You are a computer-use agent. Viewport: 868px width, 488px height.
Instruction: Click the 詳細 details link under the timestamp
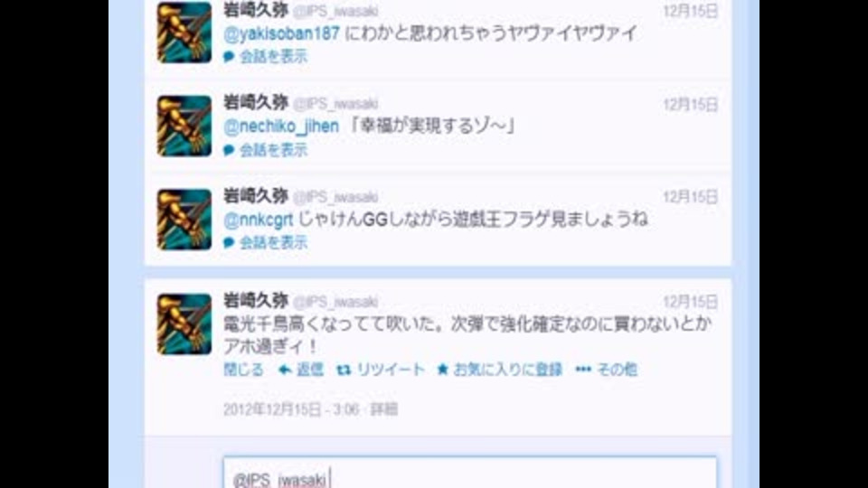click(x=384, y=409)
